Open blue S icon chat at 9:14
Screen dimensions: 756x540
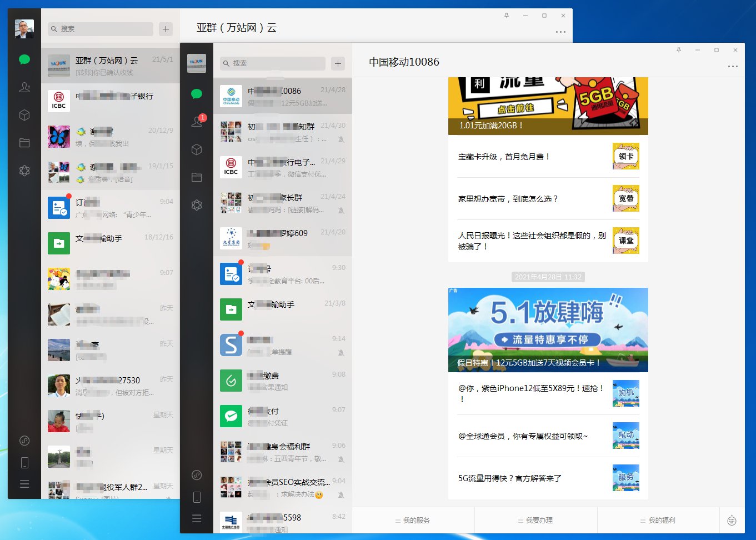(283, 346)
